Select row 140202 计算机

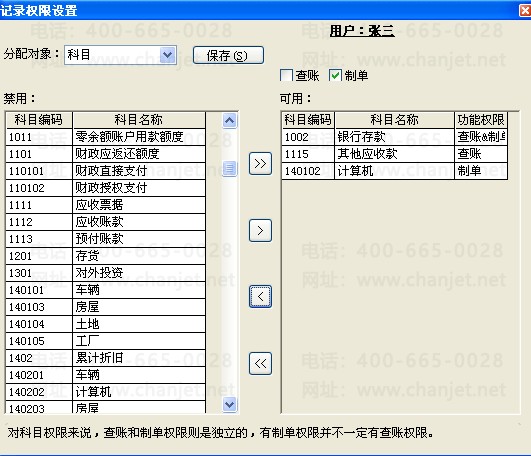pyautogui.click(x=105, y=392)
